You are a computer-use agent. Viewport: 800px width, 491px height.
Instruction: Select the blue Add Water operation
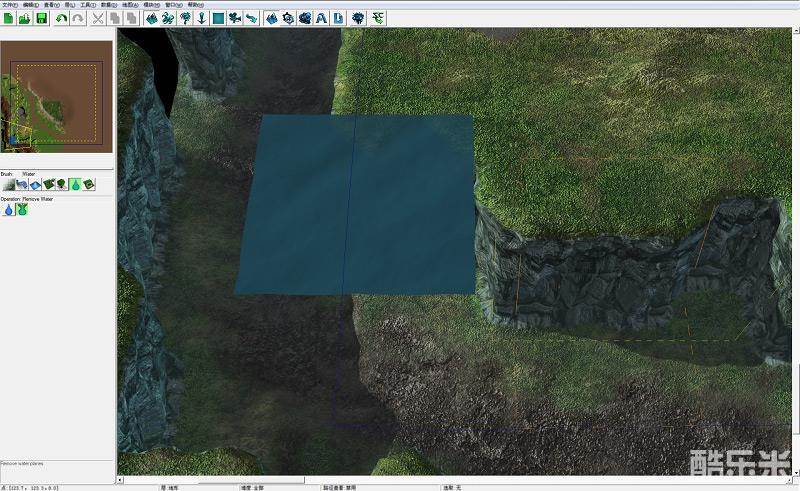point(9,210)
